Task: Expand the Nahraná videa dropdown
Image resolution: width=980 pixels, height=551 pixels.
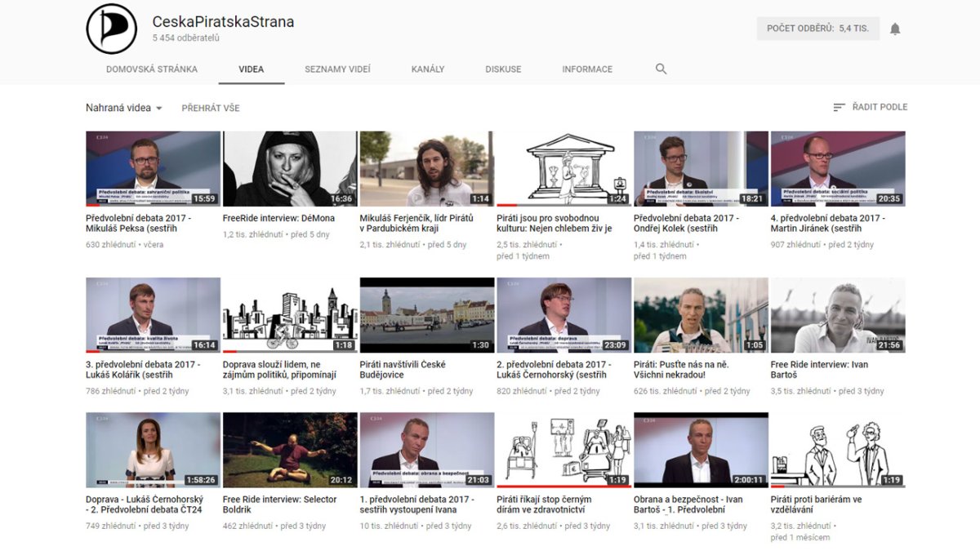Action: (124, 108)
